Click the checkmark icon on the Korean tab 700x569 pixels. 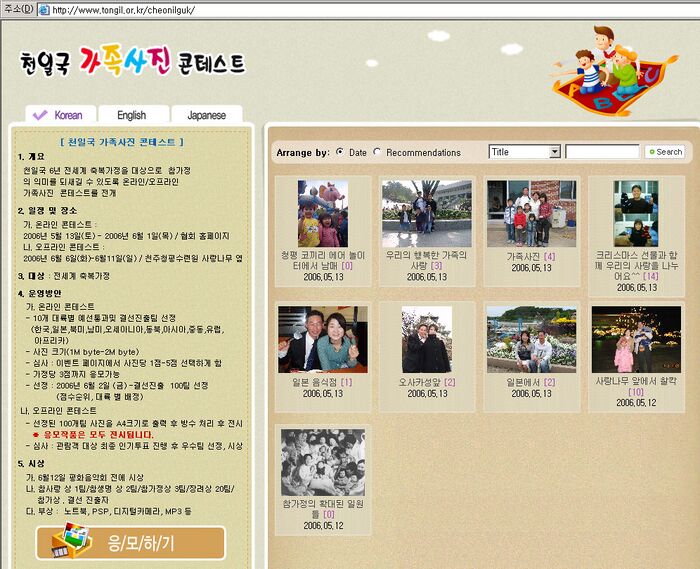[x=40, y=115]
